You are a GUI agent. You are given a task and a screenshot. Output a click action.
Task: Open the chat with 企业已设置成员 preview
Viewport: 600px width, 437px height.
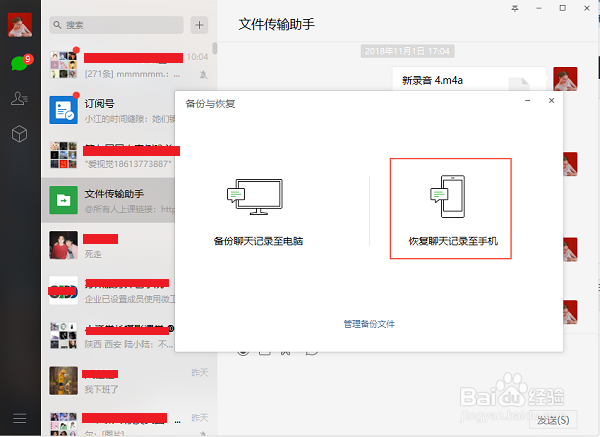(x=108, y=291)
